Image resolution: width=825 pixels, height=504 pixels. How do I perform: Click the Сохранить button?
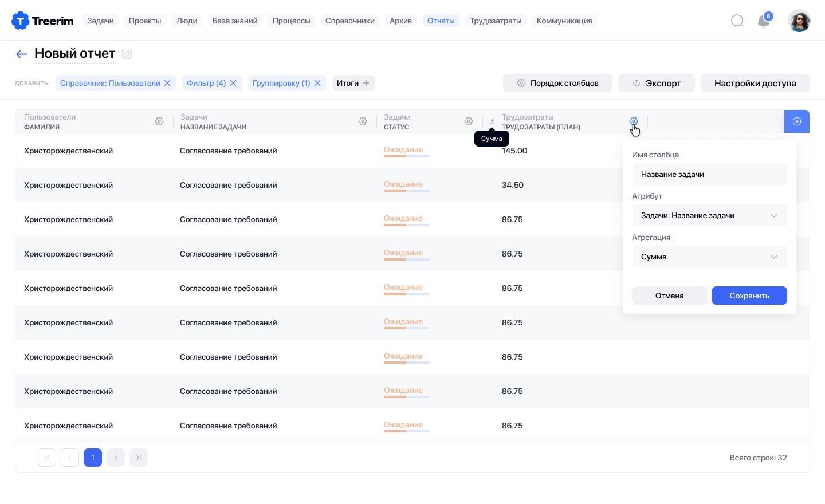click(749, 296)
